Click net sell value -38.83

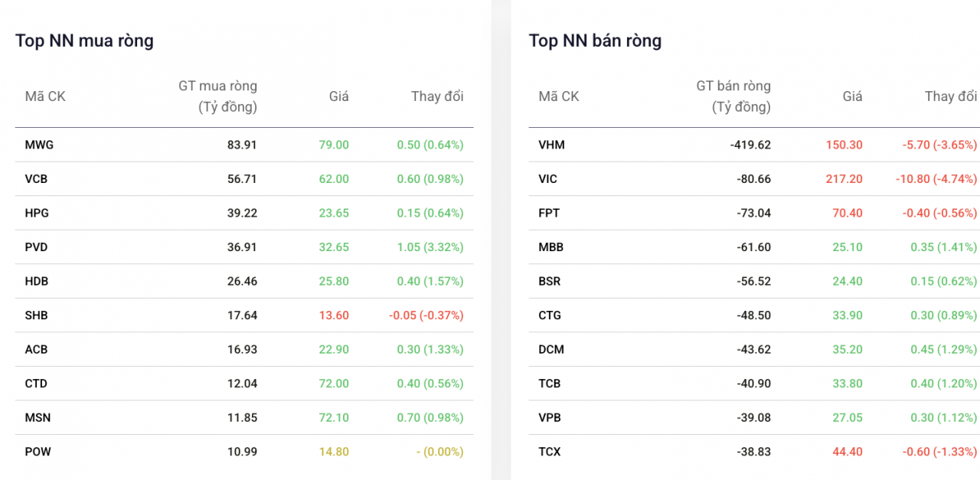[753, 452]
